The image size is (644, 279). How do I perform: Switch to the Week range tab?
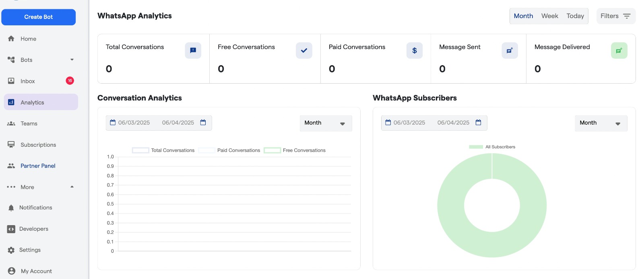550,16
